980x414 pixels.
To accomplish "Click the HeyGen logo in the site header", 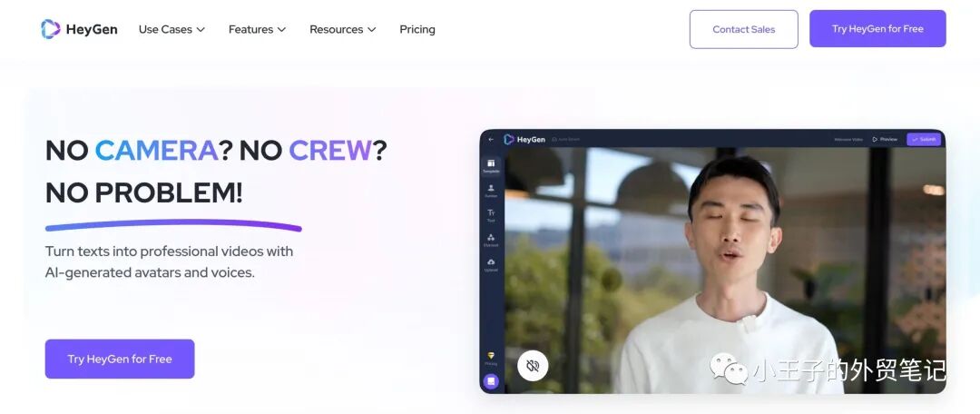I will [79, 29].
